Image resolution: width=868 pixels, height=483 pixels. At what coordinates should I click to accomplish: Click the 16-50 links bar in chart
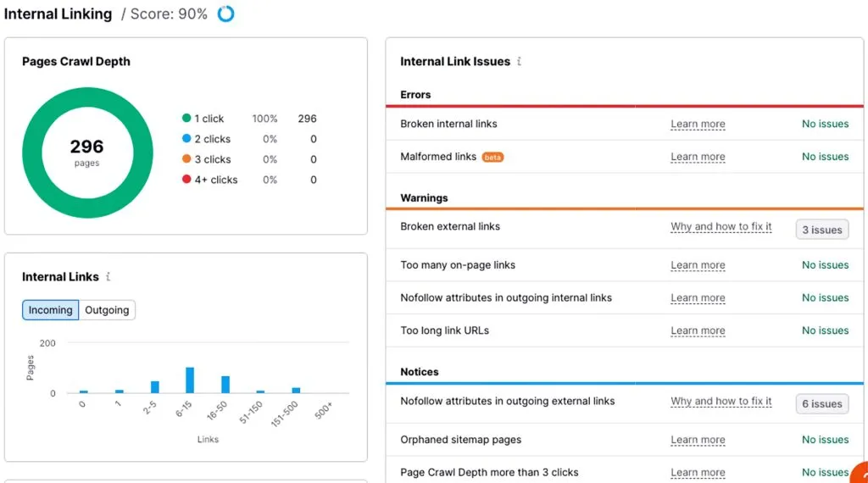(225, 385)
